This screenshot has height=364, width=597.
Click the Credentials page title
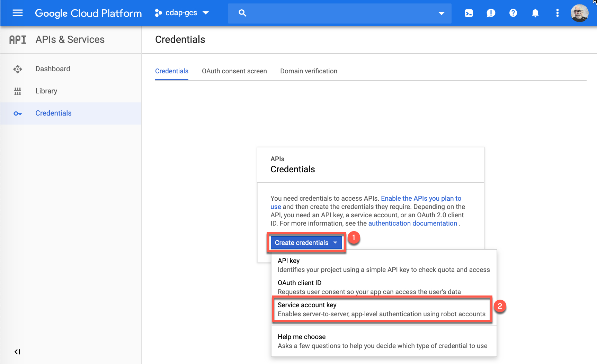180,39
